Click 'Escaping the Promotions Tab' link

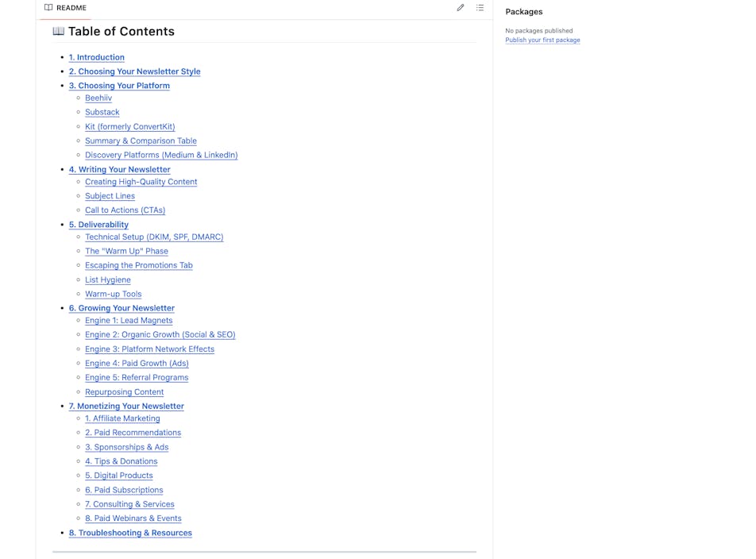tap(138, 265)
